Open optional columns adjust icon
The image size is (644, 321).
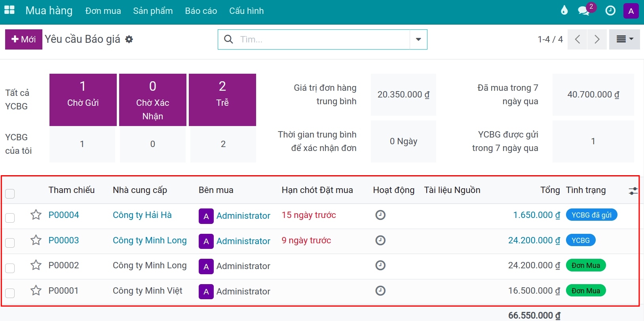coord(633,191)
